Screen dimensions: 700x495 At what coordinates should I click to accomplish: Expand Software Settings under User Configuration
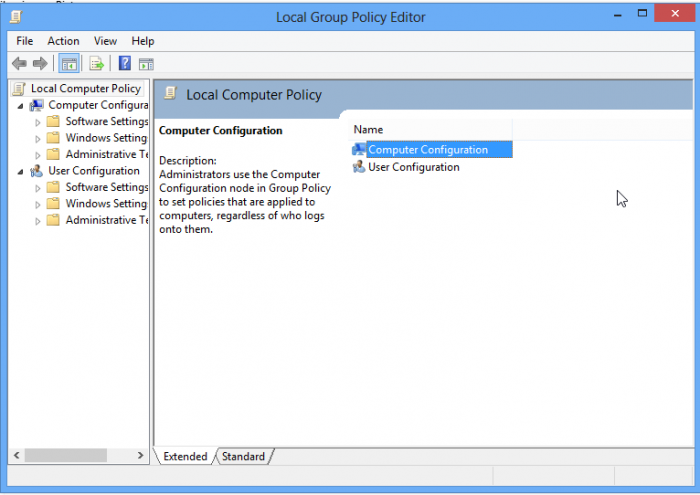tap(38, 188)
